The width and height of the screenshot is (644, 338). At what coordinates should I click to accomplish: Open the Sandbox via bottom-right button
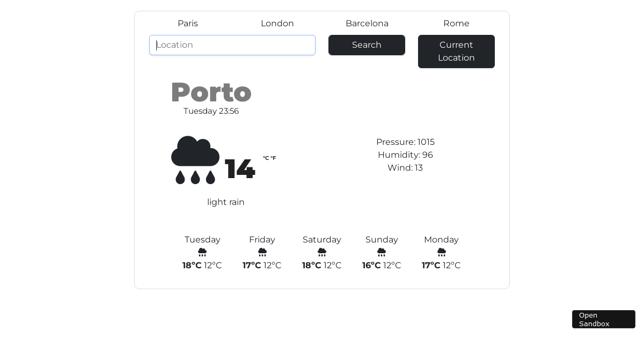pyautogui.click(x=604, y=319)
